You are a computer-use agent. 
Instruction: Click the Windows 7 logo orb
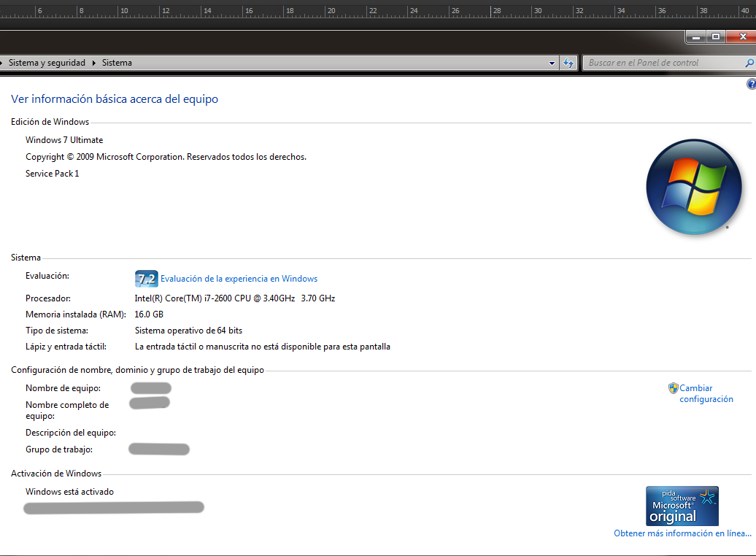tap(693, 187)
